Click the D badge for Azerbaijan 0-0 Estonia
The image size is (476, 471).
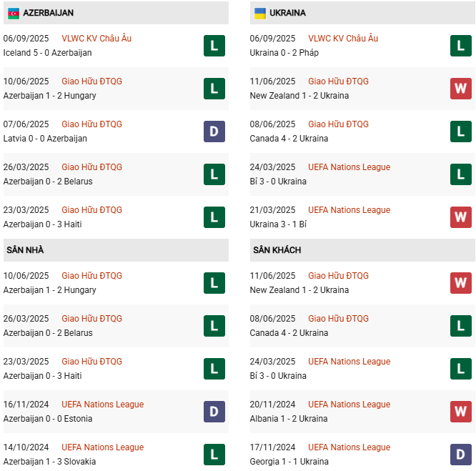214,412
